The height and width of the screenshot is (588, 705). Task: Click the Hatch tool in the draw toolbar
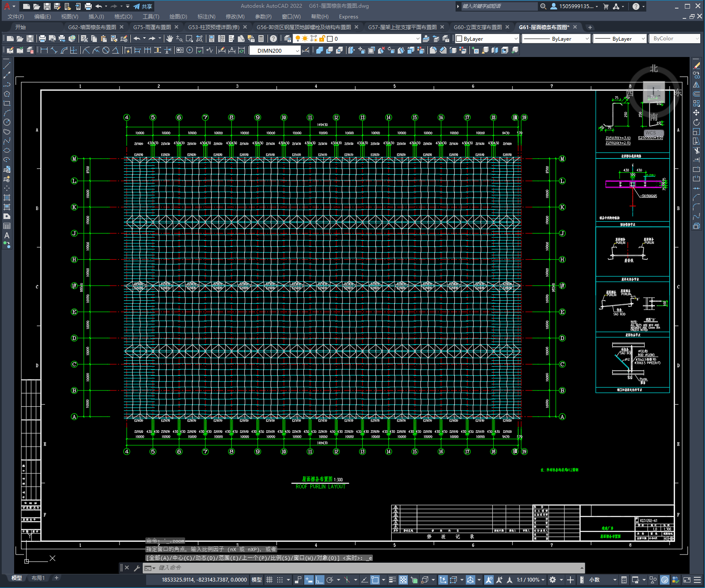click(7, 198)
